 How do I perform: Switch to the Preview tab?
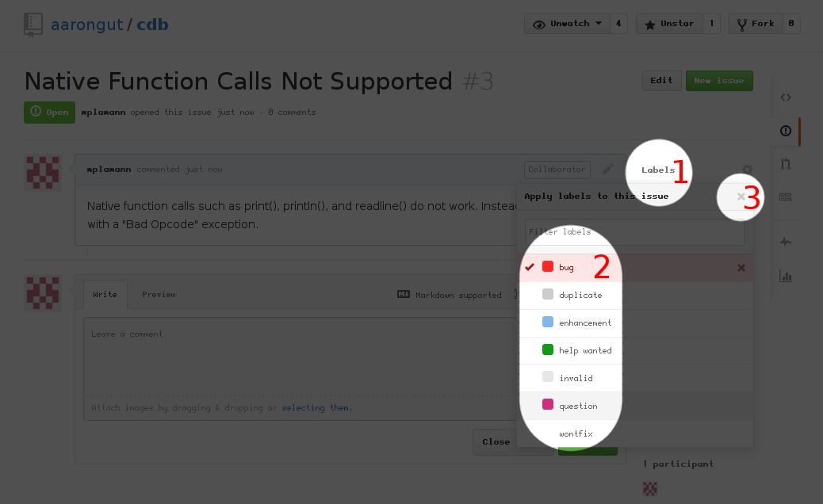coord(159,295)
